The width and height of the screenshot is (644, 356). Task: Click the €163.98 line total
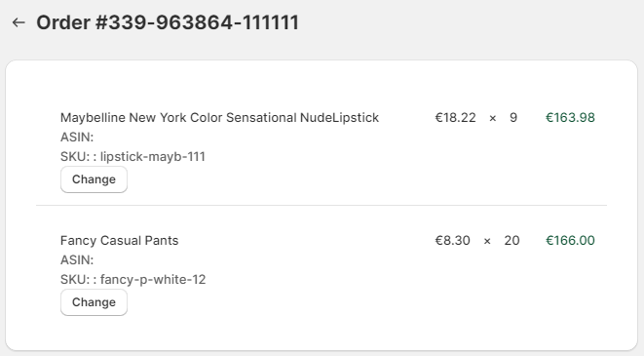click(x=570, y=118)
